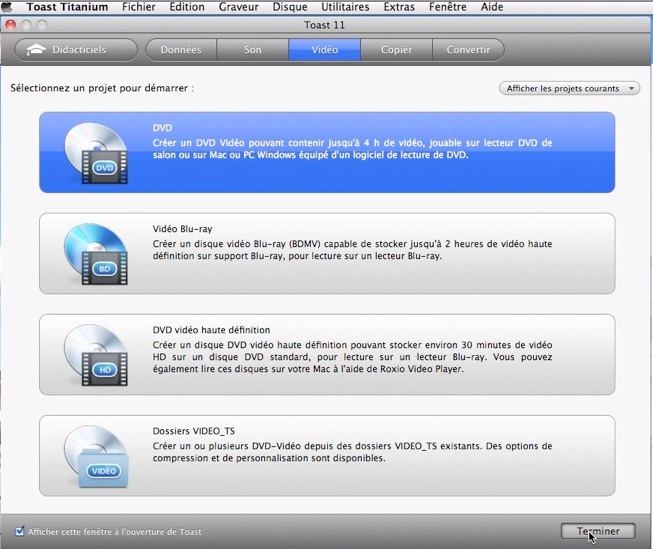Switch to the Son tab
This screenshot has width=653, height=549.
(x=252, y=50)
